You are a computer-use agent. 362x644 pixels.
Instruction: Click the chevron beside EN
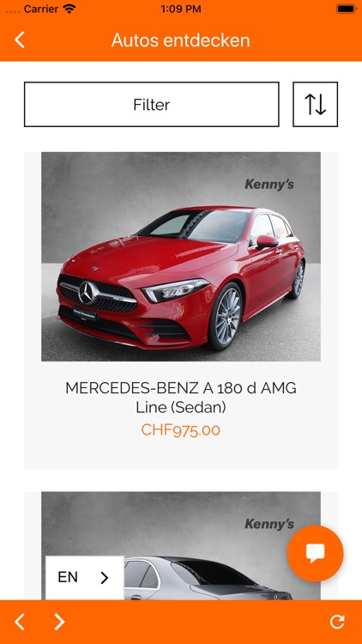click(x=105, y=578)
